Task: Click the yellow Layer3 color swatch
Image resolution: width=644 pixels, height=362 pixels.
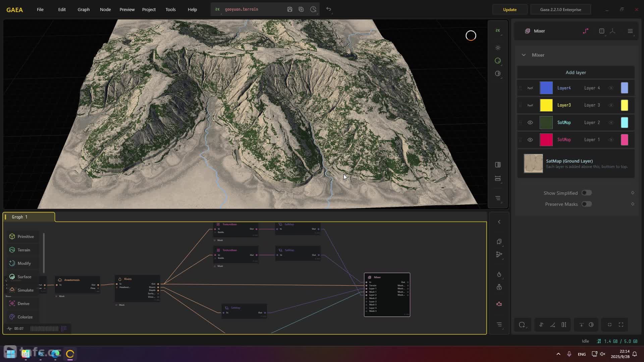Action: tap(546, 105)
